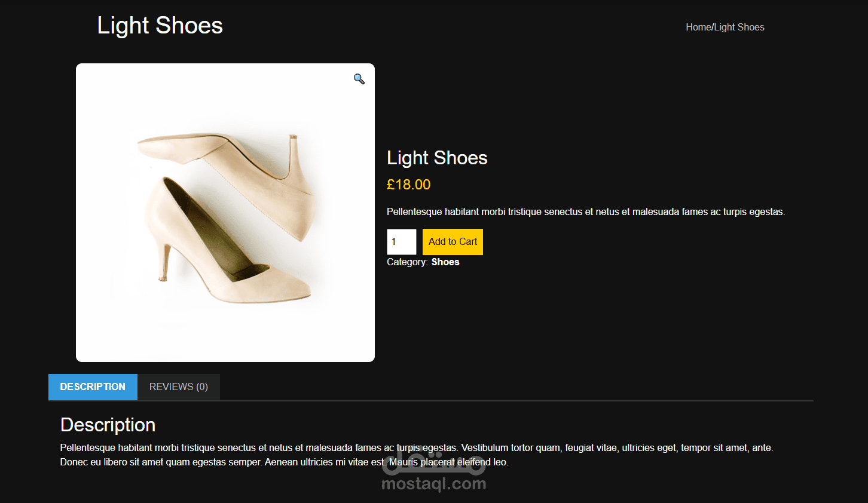The image size is (868, 503).
Task: Focus the quantity input field
Action: click(x=401, y=242)
